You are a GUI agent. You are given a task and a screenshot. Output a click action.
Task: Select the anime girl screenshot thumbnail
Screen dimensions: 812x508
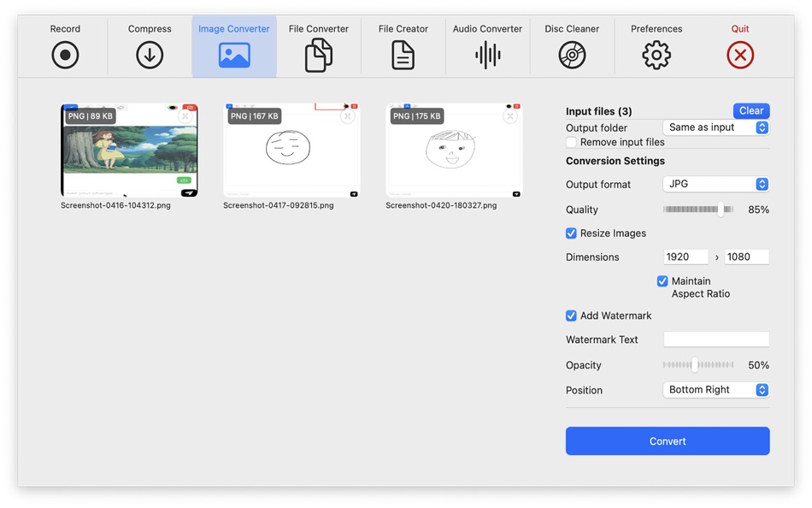(129, 151)
